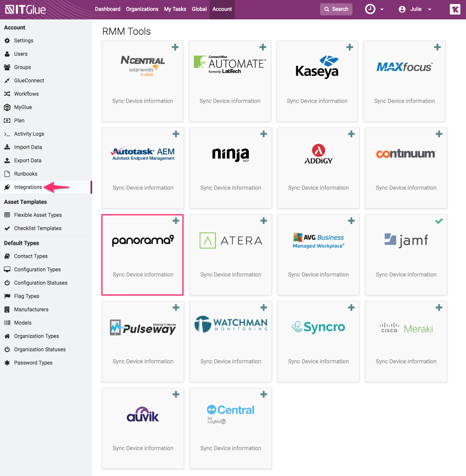This screenshot has width=466, height=476.
Task: Expand the clock dropdown arrow
Action: [x=382, y=9]
